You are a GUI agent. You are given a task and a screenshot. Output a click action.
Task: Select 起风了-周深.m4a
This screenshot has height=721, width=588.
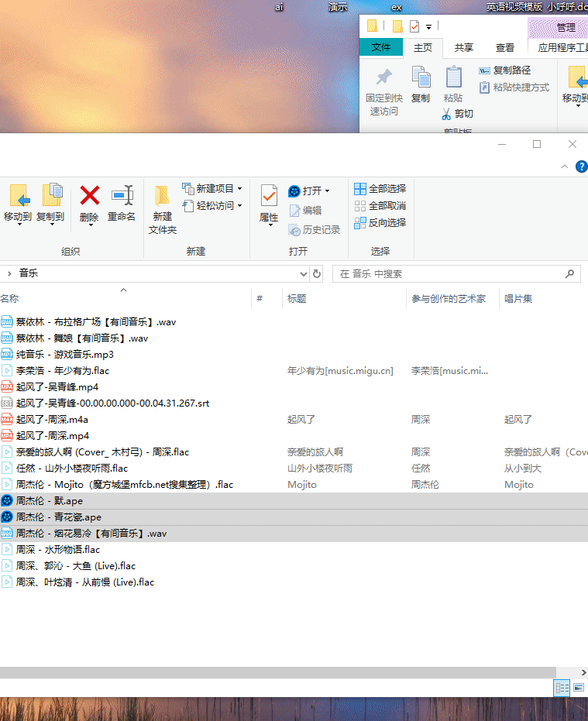(52, 420)
